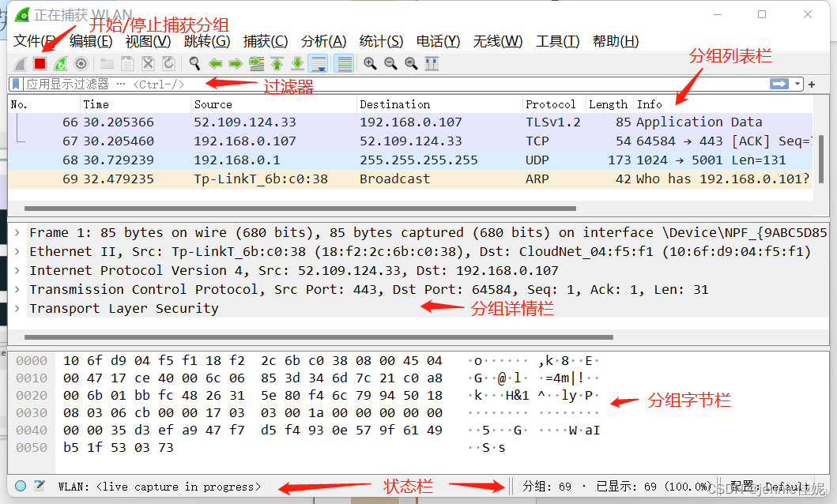
Task: Click the go to specific packet icon
Action: 257,64
